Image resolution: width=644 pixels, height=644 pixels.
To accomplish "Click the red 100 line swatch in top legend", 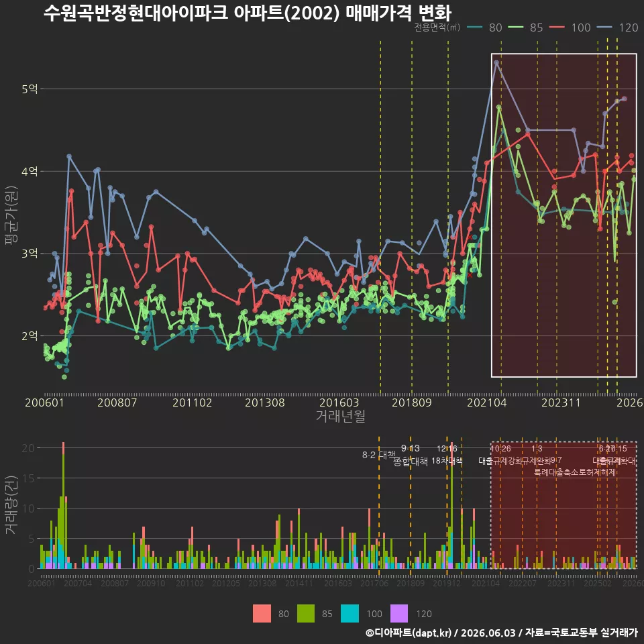I will [x=557, y=27].
